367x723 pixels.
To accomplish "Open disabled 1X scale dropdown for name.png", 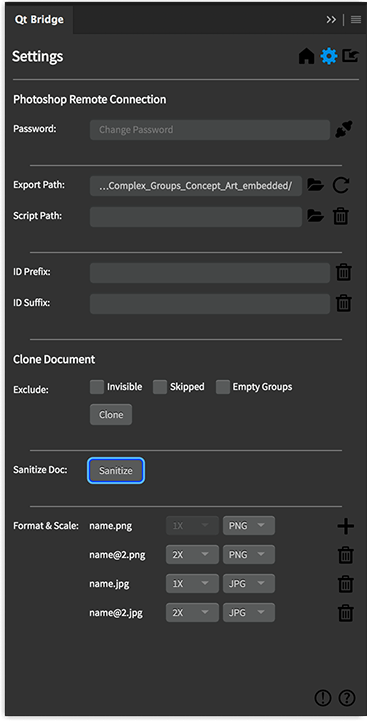I will tap(192, 526).
